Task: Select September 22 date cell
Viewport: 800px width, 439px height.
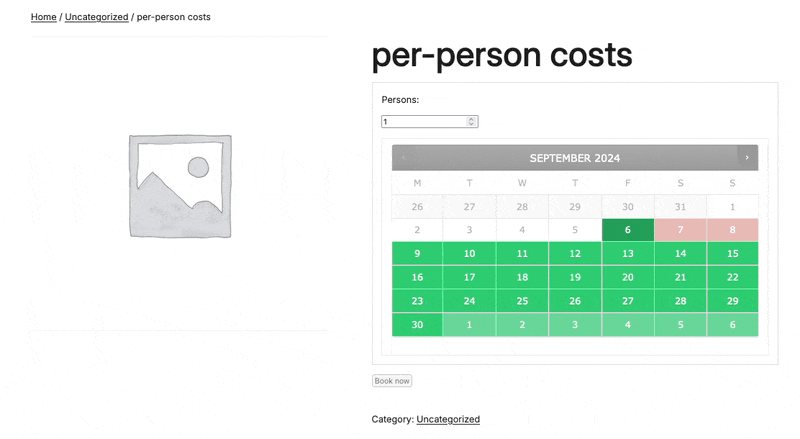Action: [732, 277]
